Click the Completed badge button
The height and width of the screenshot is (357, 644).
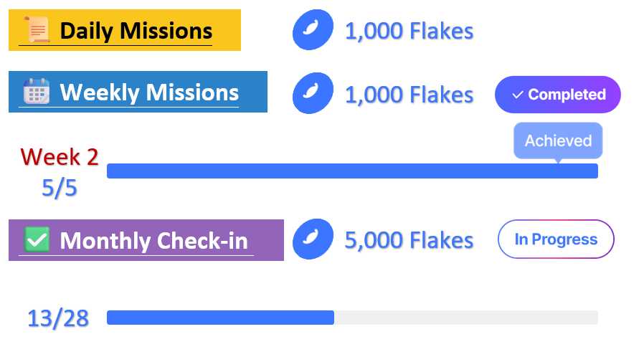click(x=557, y=95)
